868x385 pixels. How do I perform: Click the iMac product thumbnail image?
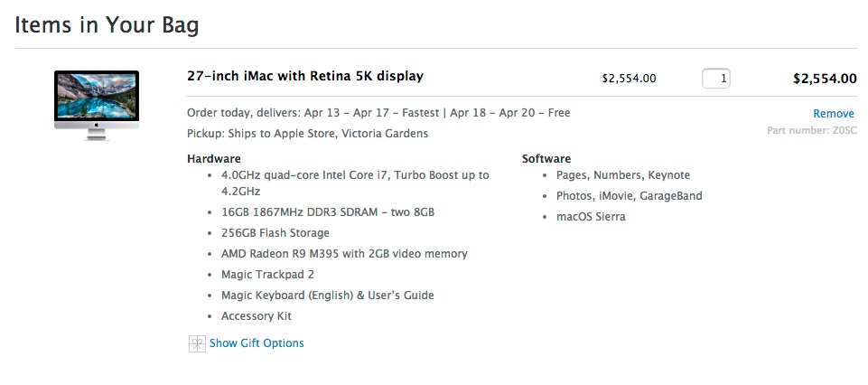tap(97, 105)
